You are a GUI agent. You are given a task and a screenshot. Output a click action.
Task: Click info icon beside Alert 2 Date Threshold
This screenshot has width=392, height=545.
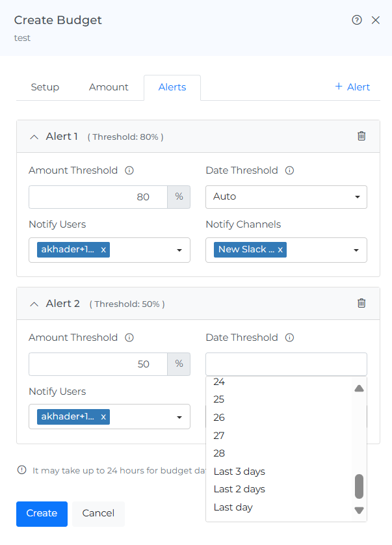click(x=290, y=338)
